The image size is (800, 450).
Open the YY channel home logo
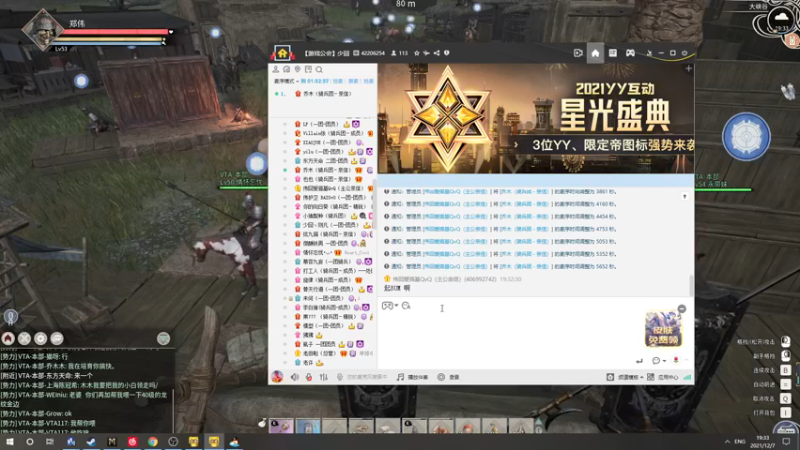(x=282, y=53)
